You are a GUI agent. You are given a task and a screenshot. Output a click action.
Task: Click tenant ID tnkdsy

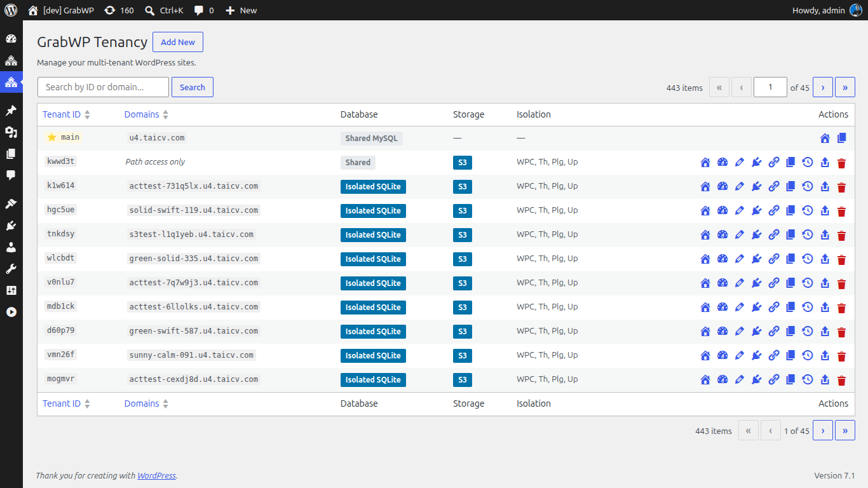click(60, 234)
